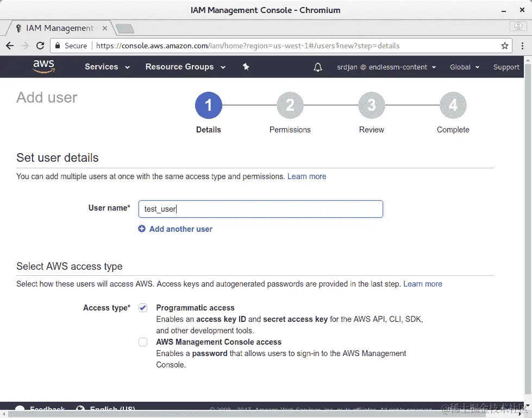The width and height of the screenshot is (532, 418).
Task: Open a new browser tab
Action: point(124,28)
